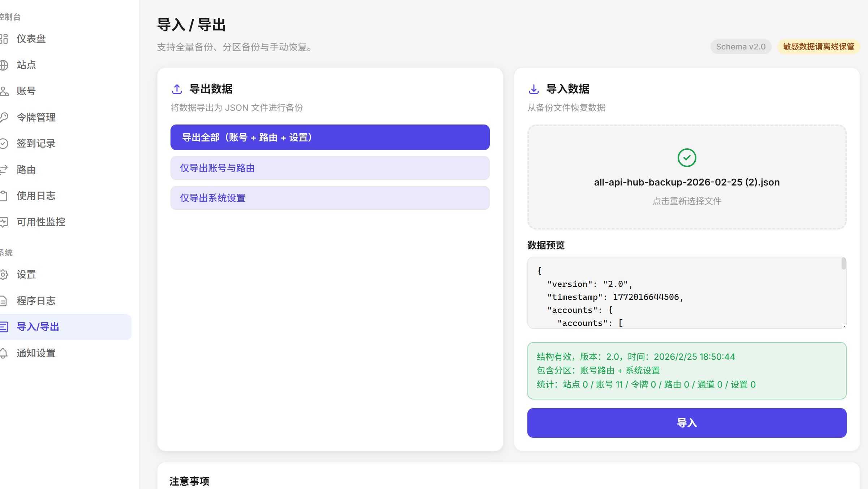Click the bell icon beside 通知设置
This screenshot has height=489, width=868.
4,353
